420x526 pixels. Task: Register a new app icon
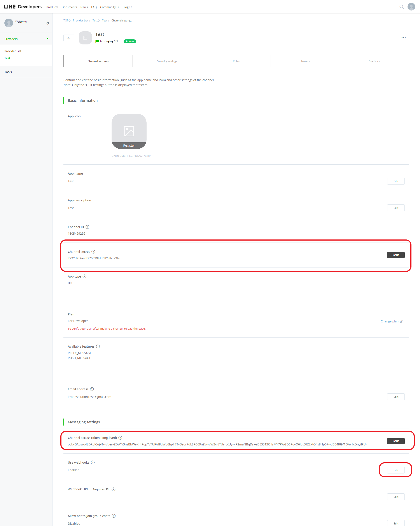tap(129, 145)
